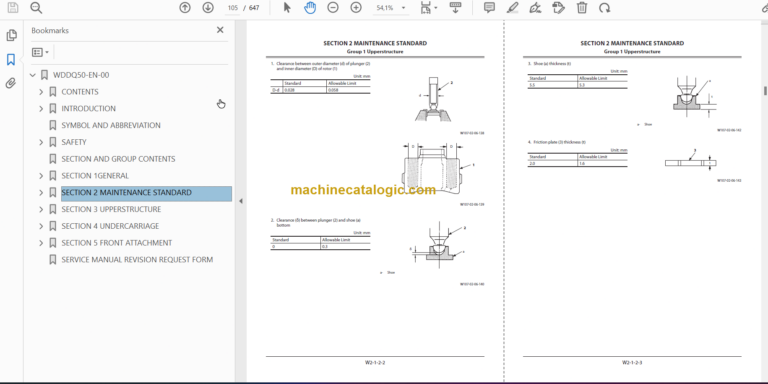Rotate the page with the rotate icon

pyautogui.click(x=604, y=7)
